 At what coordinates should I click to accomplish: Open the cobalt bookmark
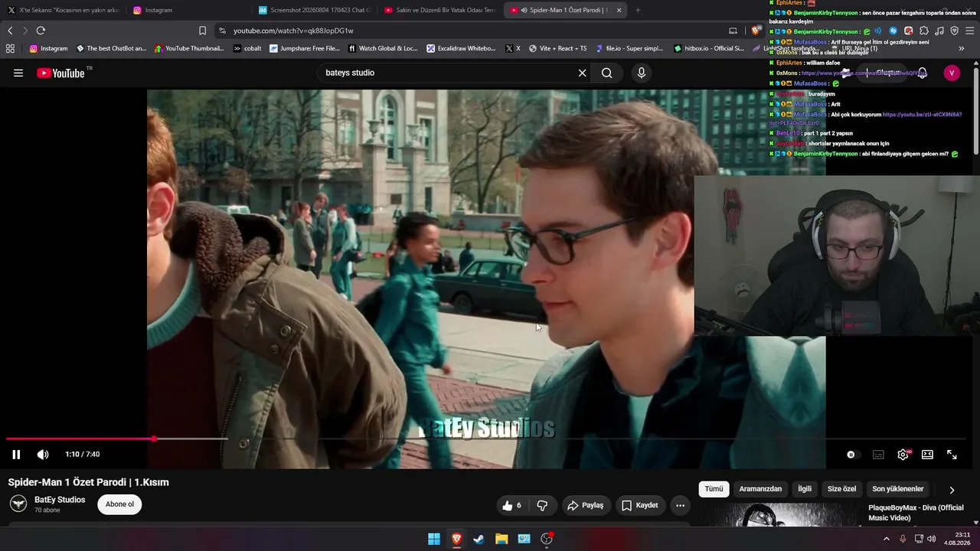point(247,48)
